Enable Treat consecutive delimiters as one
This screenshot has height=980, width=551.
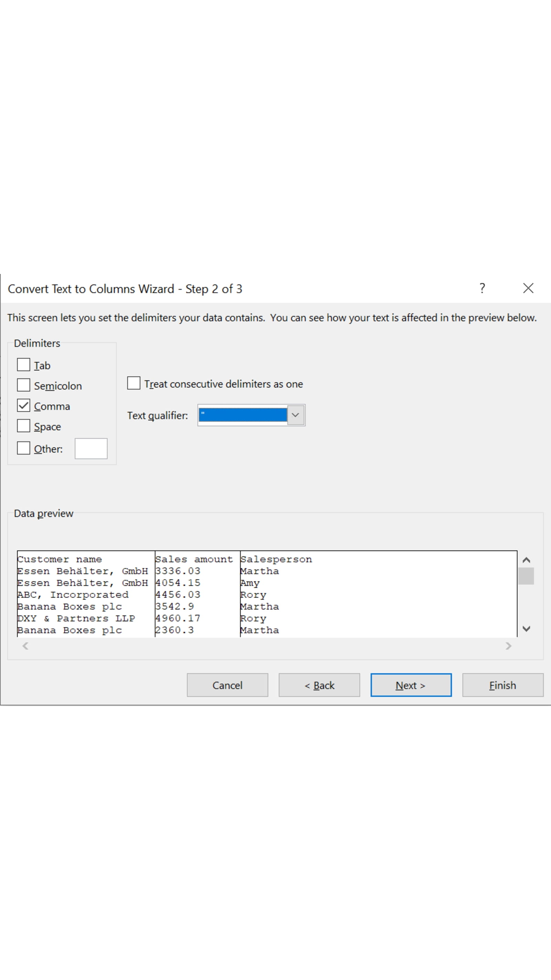pos(134,383)
